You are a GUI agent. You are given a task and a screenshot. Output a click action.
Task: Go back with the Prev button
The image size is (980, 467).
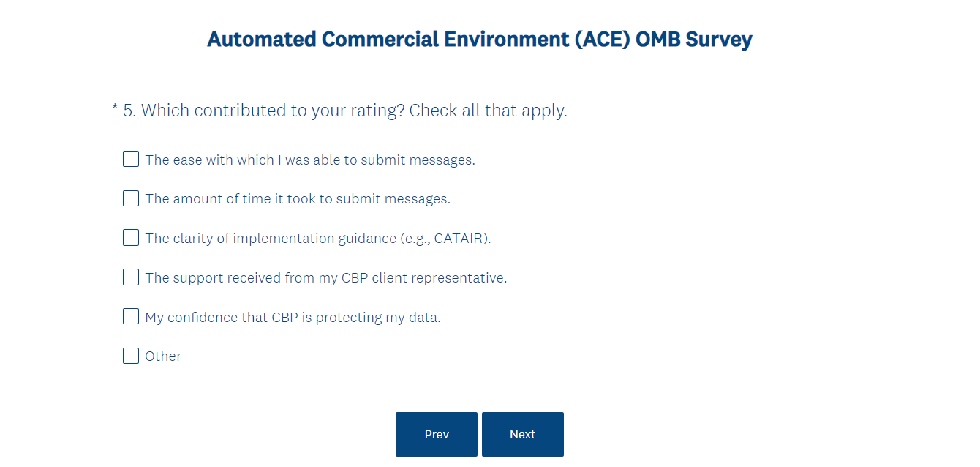point(437,434)
